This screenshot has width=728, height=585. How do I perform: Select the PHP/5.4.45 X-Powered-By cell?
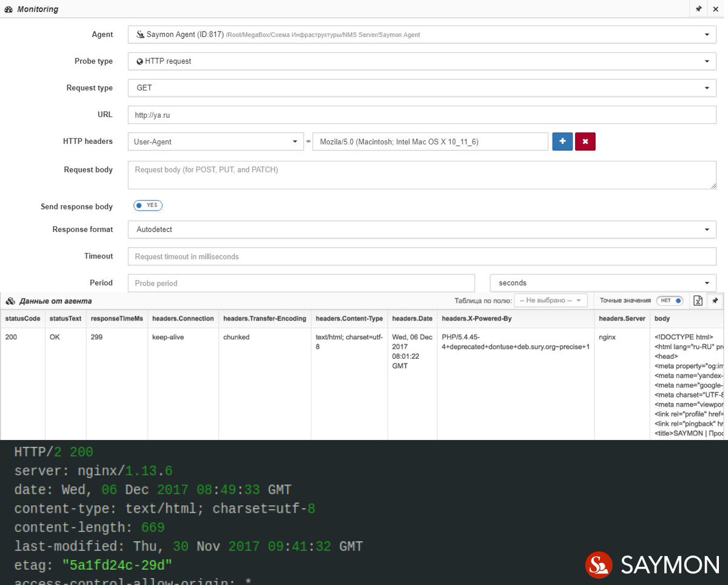516,384
